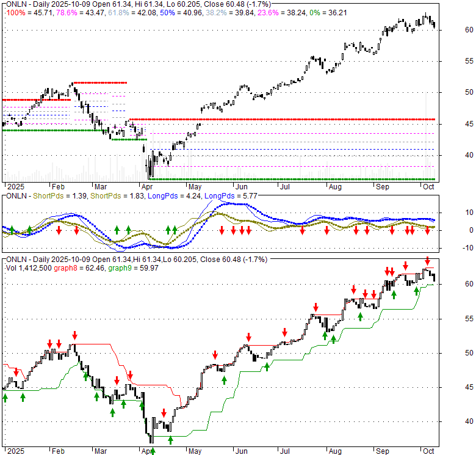Click the blue 'LongPds = 4.24' legend entry
Viewport: 476px width, 455px height.
point(174,196)
